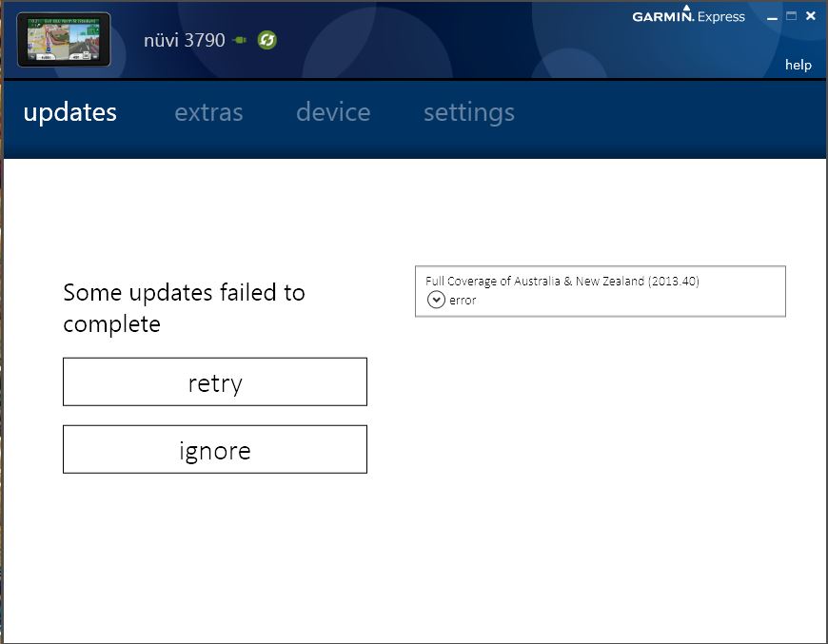This screenshot has width=828, height=644.
Task: Click the green circular sync icon
Action: click(267, 40)
